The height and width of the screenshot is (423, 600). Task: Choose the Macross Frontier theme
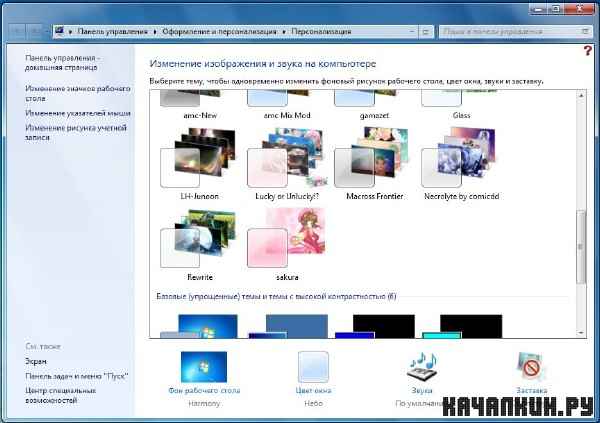[x=372, y=158]
